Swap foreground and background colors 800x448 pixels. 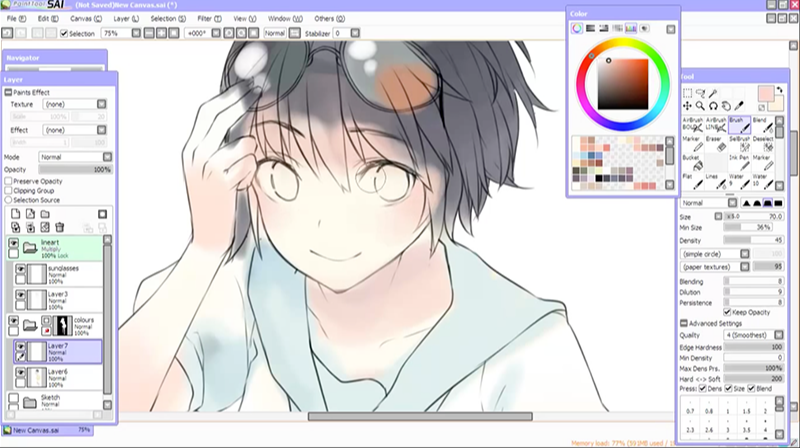[779, 90]
